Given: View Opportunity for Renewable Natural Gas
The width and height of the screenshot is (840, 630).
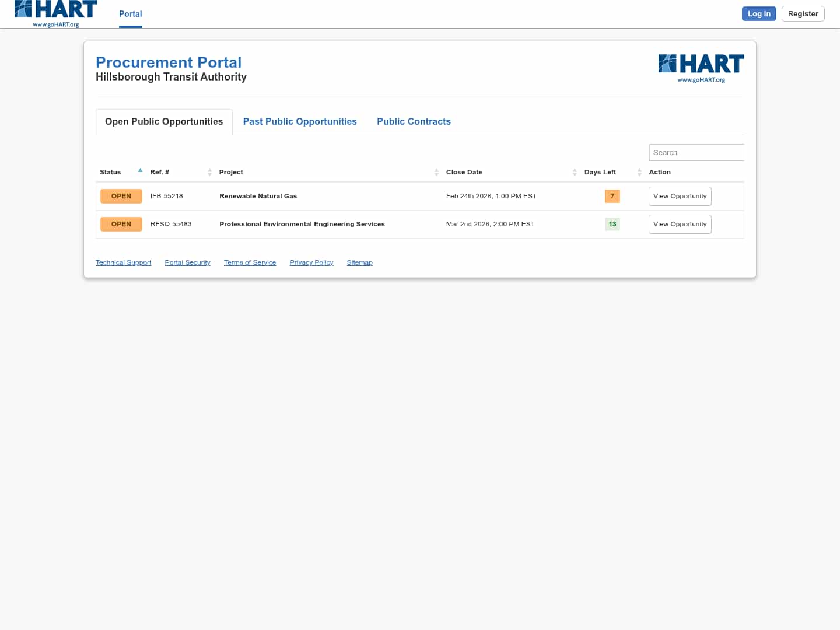Looking at the screenshot, I should [680, 196].
